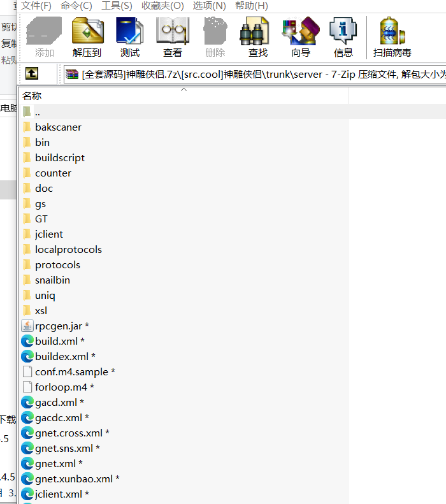Select the gnet.cross.xml file name

(x=69, y=433)
